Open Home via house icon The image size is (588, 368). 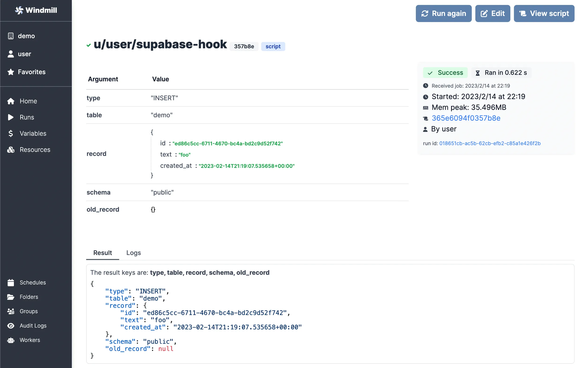11,101
